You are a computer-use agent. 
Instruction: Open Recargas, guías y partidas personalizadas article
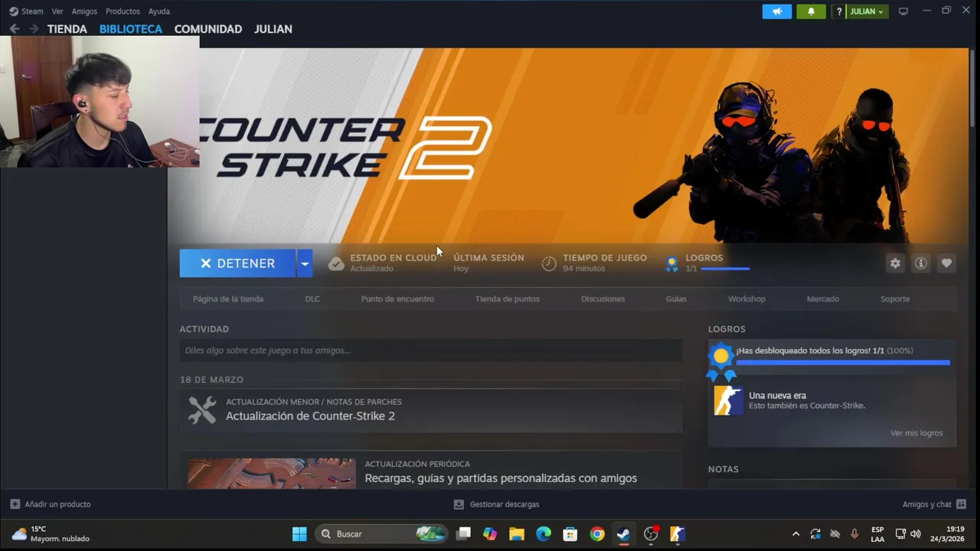tap(501, 478)
